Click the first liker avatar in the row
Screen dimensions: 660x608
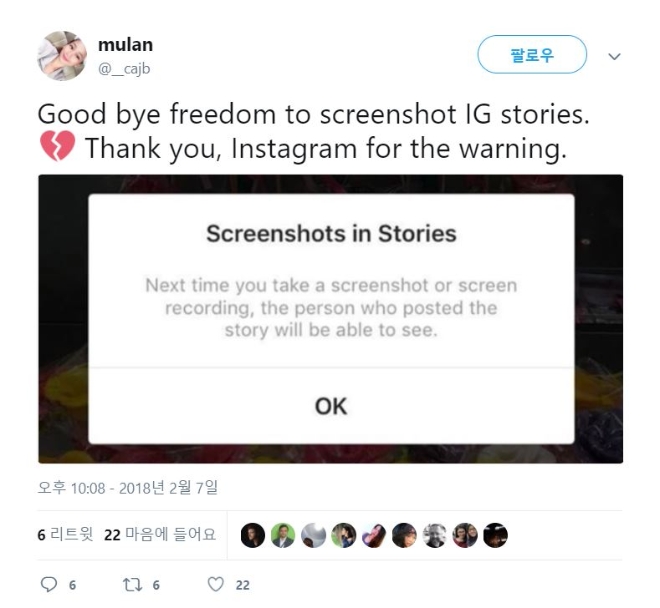(253, 535)
